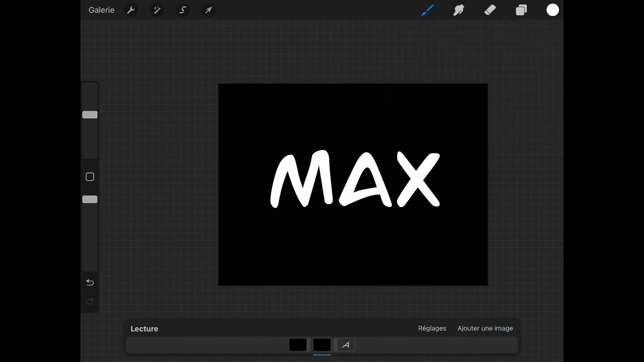Open the animation Réglages settings
The image size is (644, 362).
[x=432, y=328]
